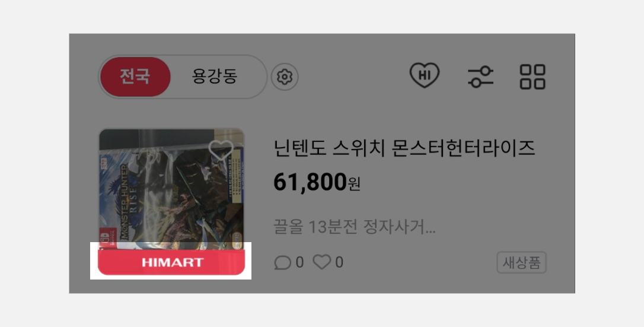The image size is (644, 327).
Task: Open the HI heart wishlist icon
Action: coord(424,75)
